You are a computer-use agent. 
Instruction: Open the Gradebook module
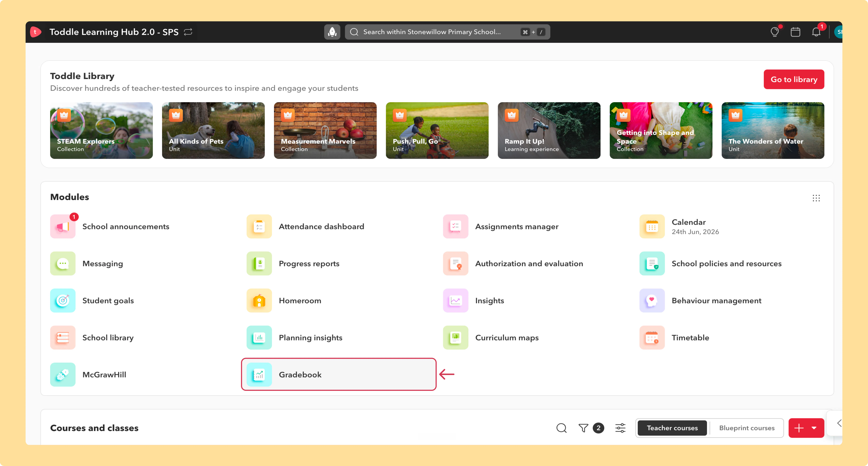pyautogui.click(x=339, y=374)
